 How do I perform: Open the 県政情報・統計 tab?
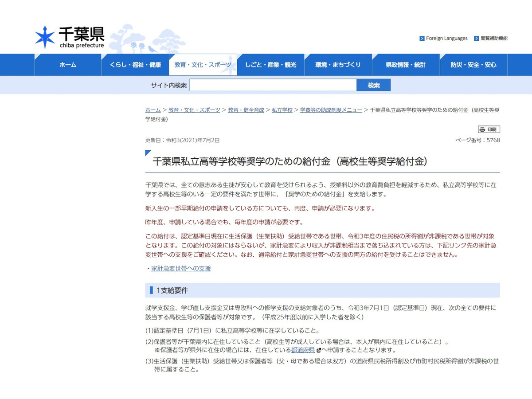406,64
